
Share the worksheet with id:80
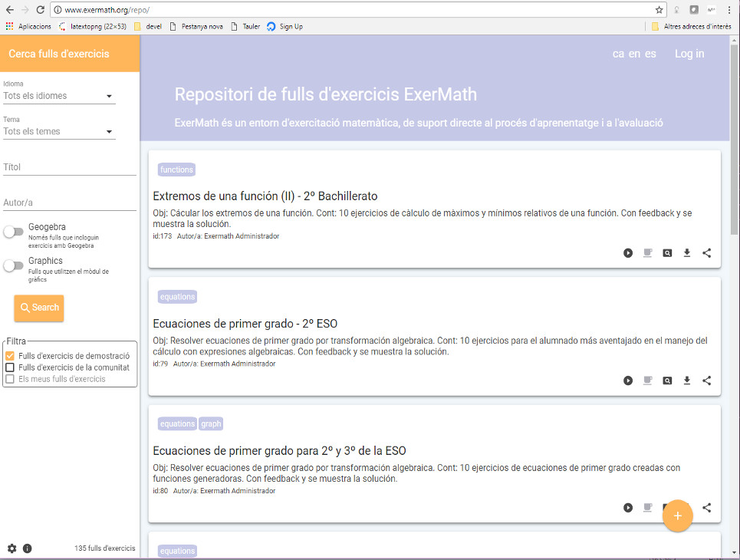(x=706, y=508)
